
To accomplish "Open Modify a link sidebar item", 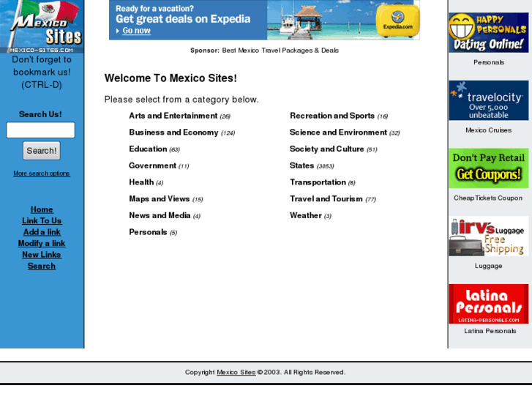I will click(42, 243).
